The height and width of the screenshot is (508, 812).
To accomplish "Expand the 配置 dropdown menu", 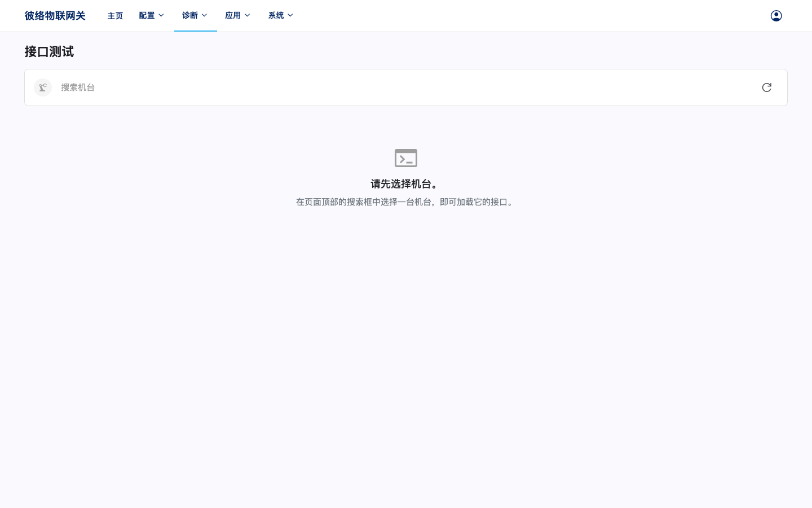I will point(152,16).
